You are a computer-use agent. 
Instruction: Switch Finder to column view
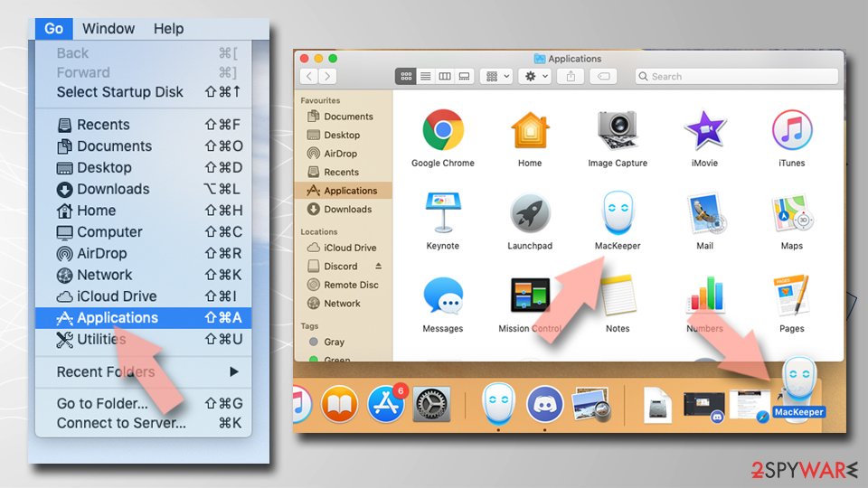tap(445, 76)
